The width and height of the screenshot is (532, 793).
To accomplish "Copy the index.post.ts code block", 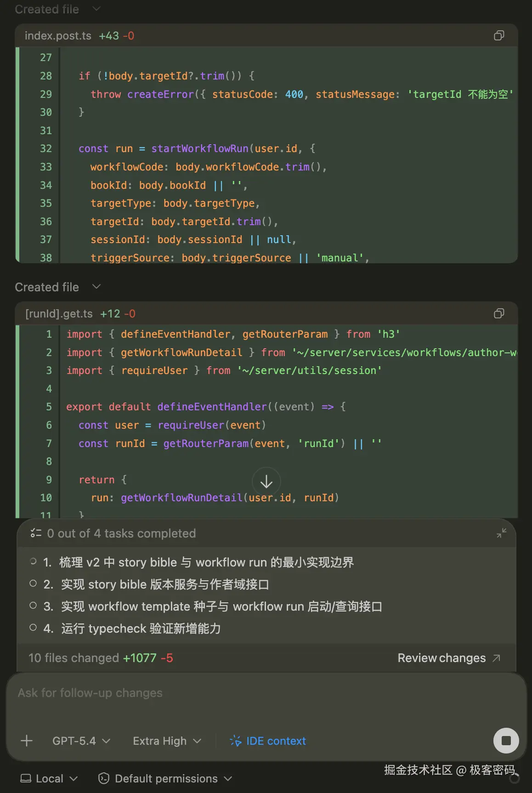I will [499, 36].
